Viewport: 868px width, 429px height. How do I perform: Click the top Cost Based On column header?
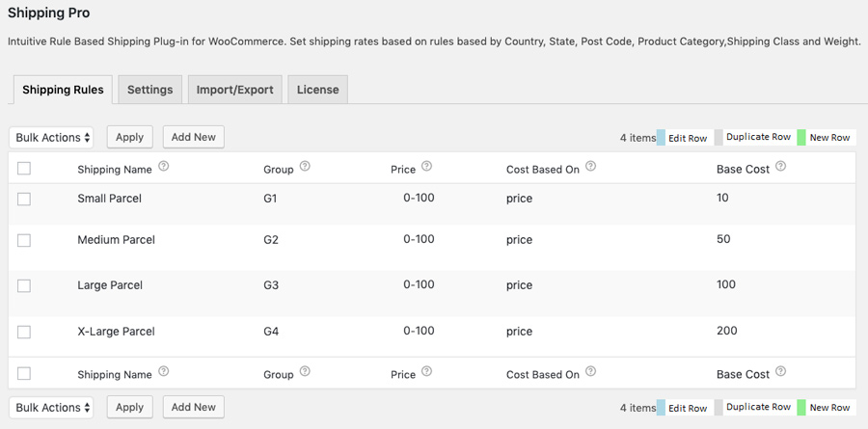pos(543,170)
